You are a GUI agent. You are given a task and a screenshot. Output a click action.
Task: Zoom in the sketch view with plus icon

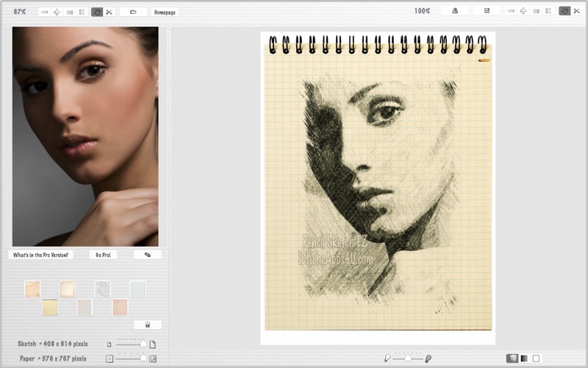523,11
